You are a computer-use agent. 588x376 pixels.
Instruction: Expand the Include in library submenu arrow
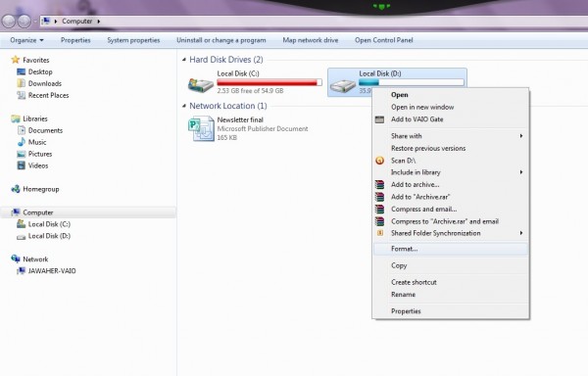(x=521, y=172)
